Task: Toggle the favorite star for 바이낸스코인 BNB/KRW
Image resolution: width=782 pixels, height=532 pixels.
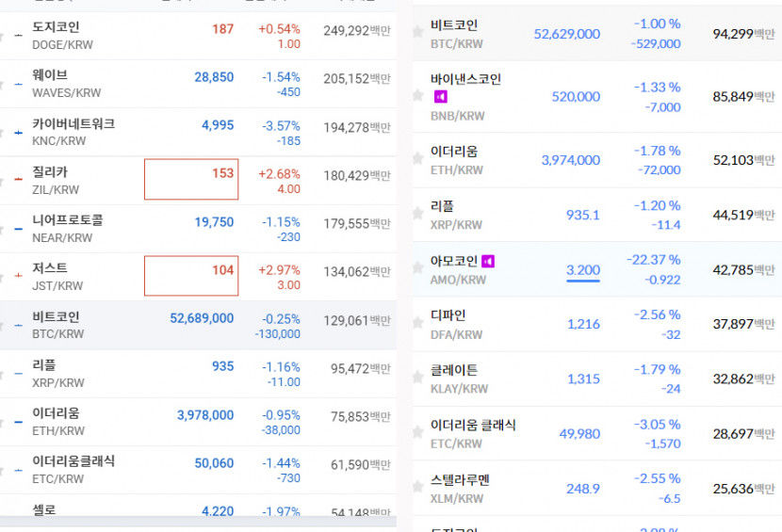Action: (x=418, y=95)
